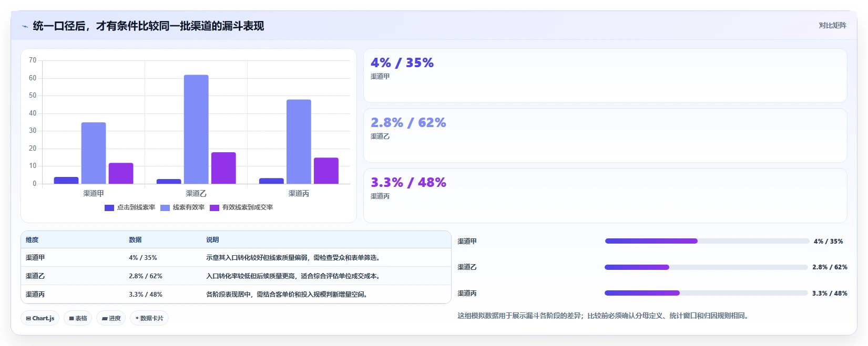Click the panel title 统一口径后
The width and height of the screenshot is (868, 346).
[148, 26]
